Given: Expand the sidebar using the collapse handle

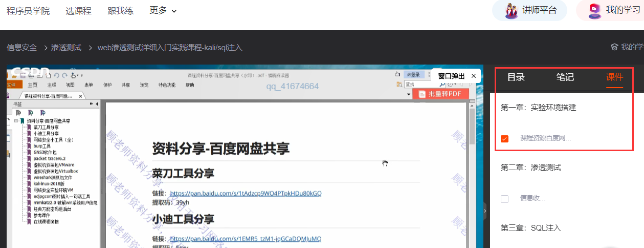Looking at the screenshot, I should click(x=484, y=210).
